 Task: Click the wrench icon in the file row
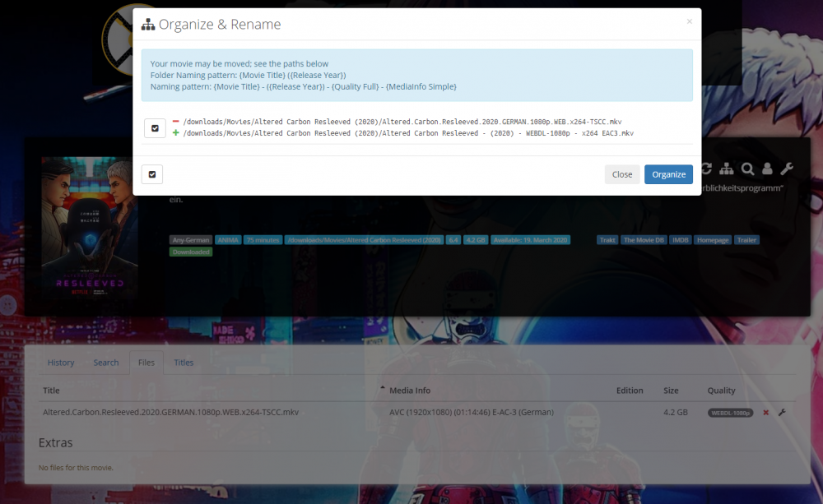pyautogui.click(x=782, y=413)
